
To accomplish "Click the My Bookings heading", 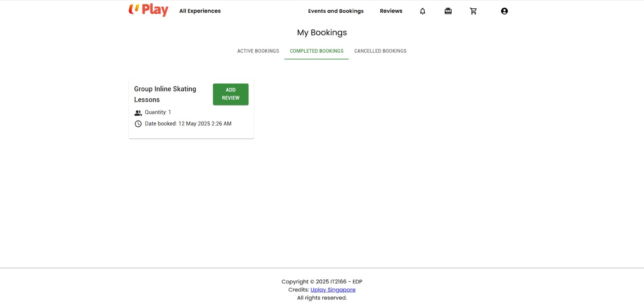I will coord(322,33).
